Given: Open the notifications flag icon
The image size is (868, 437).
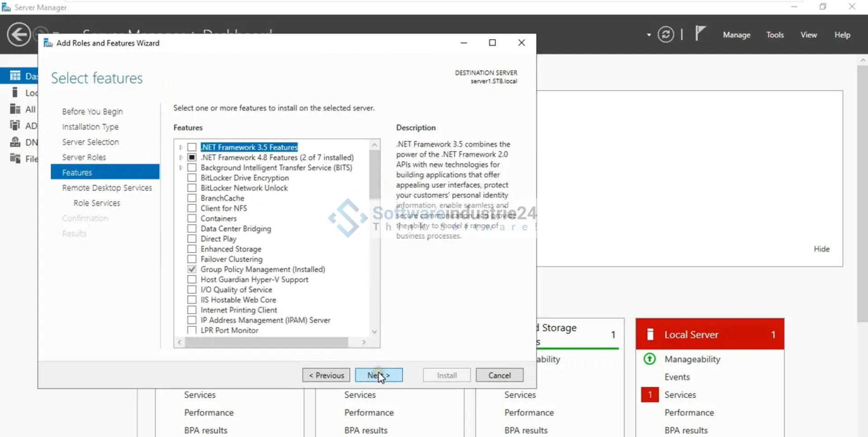Looking at the screenshot, I should (x=699, y=33).
